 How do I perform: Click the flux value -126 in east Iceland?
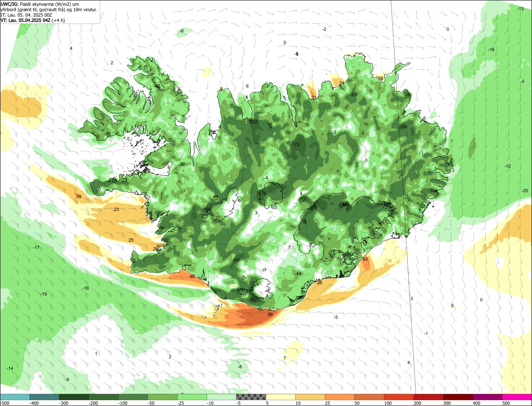click(x=402, y=127)
